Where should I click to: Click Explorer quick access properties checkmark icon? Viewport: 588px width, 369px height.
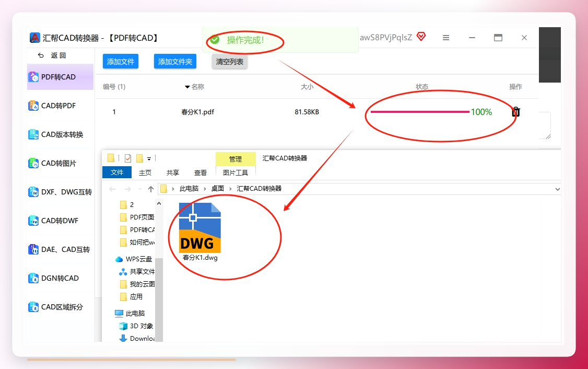pyautogui.click(x=128, y=158)
